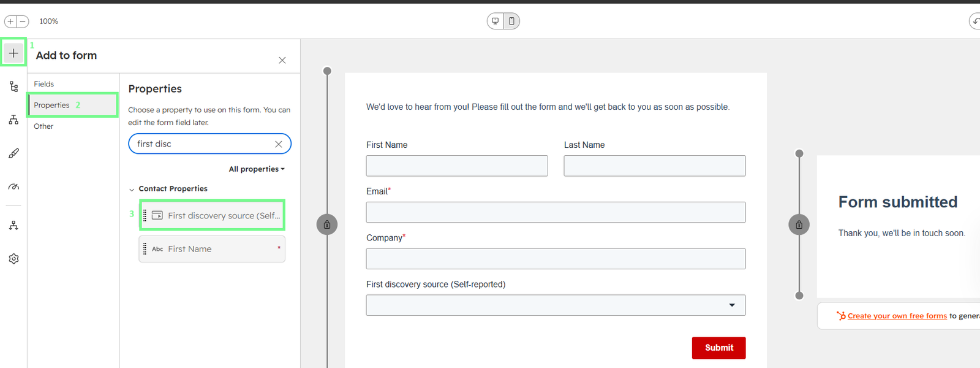Click the 'We'd love to hear from you' text
The width and height of the screenshot is (980, 368).
tap(548, 107)
